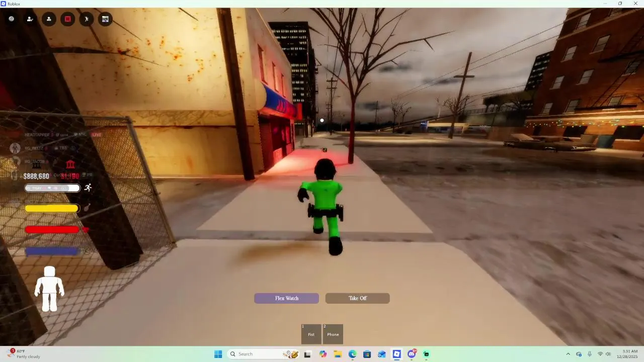Click the red health bar
Image resolution: width=644 pixels, height=362 pixels.
coord(52,230)
